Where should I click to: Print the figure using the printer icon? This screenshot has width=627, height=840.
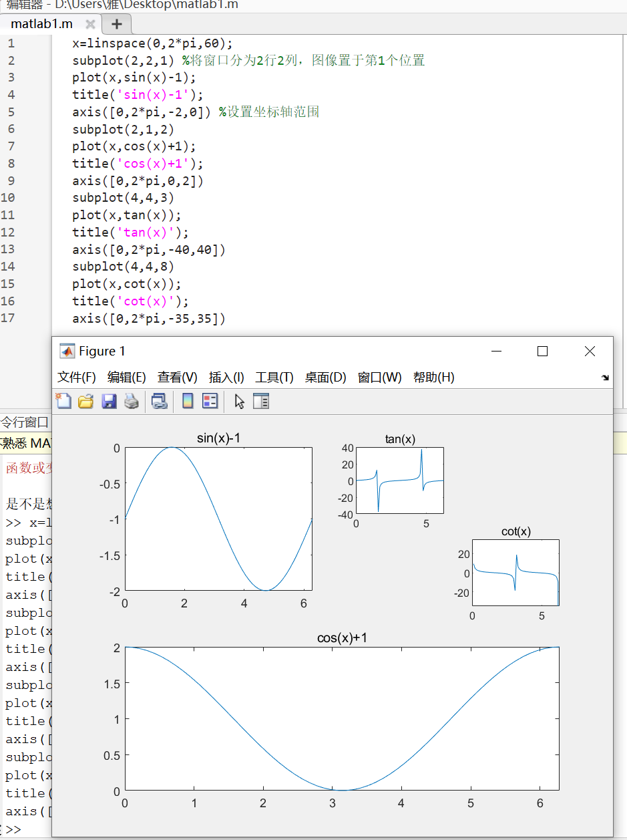click(132, 401)
